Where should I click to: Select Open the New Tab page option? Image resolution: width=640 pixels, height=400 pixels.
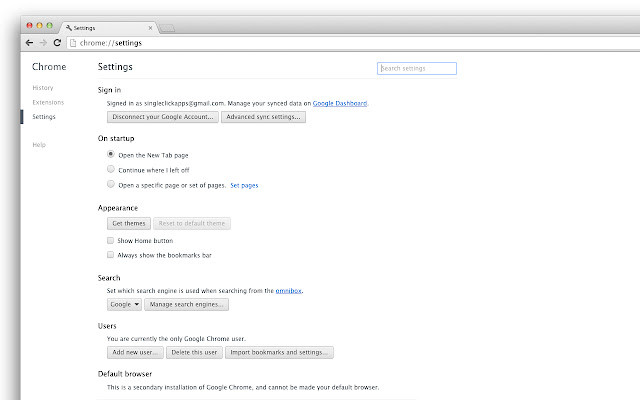pos(111,154)
